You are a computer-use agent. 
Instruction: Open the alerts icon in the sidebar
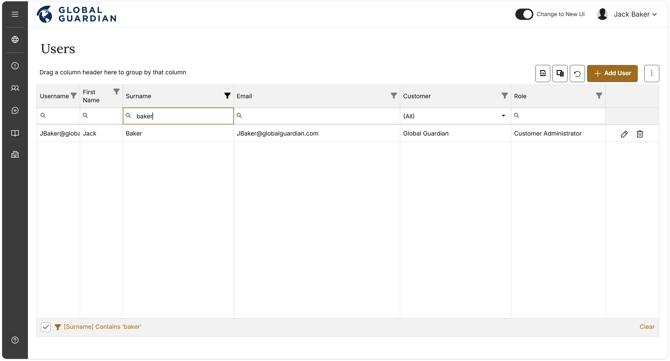pos(15,66)
